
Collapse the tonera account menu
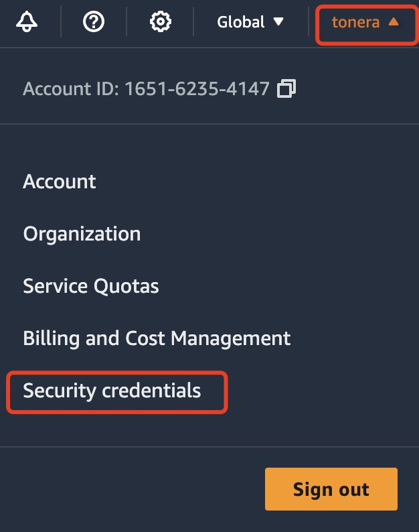(x=365, y=22)
